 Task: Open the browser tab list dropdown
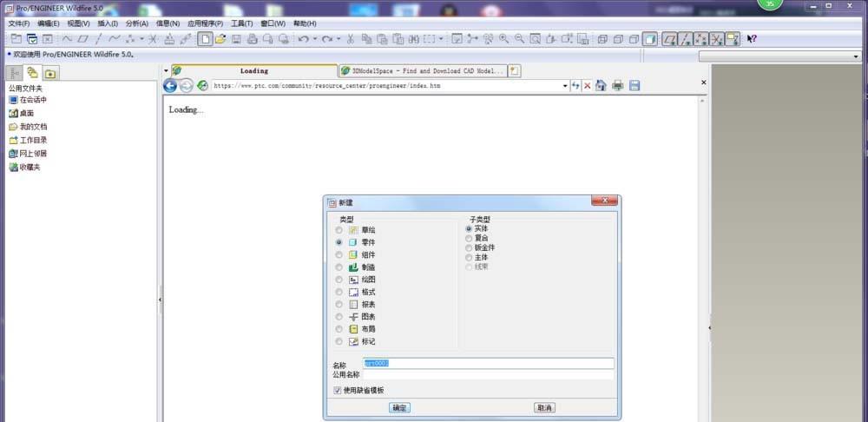(166, 71)
